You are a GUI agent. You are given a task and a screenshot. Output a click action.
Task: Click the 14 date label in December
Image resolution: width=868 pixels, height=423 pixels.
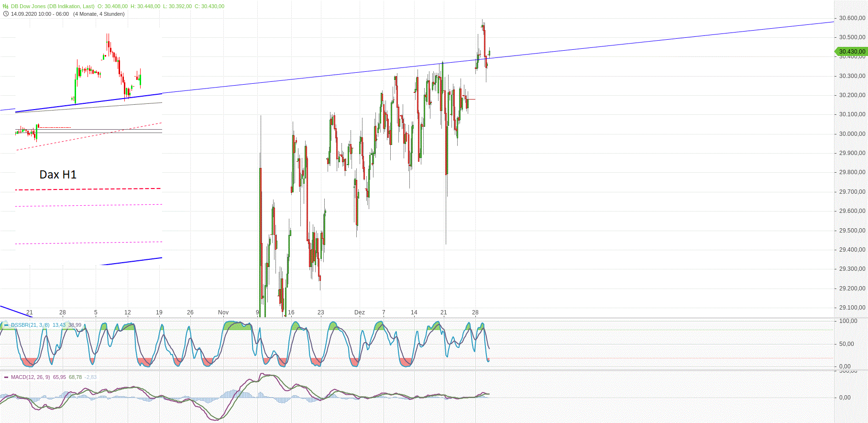(414, 312)
